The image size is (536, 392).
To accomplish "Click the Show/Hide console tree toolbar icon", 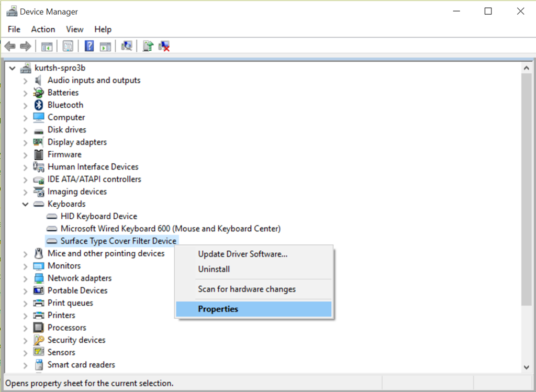I will click(x=47, y=46).
